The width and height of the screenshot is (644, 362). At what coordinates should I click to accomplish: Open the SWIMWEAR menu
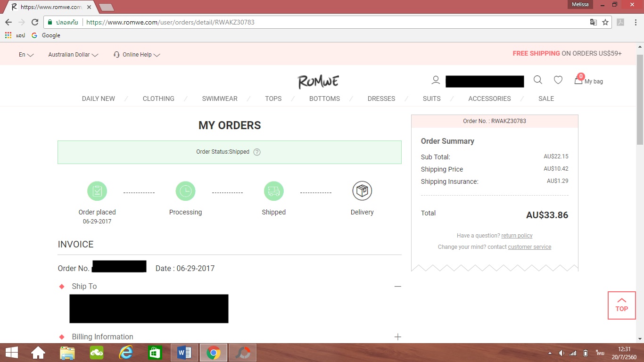click(x=220, y=99)
